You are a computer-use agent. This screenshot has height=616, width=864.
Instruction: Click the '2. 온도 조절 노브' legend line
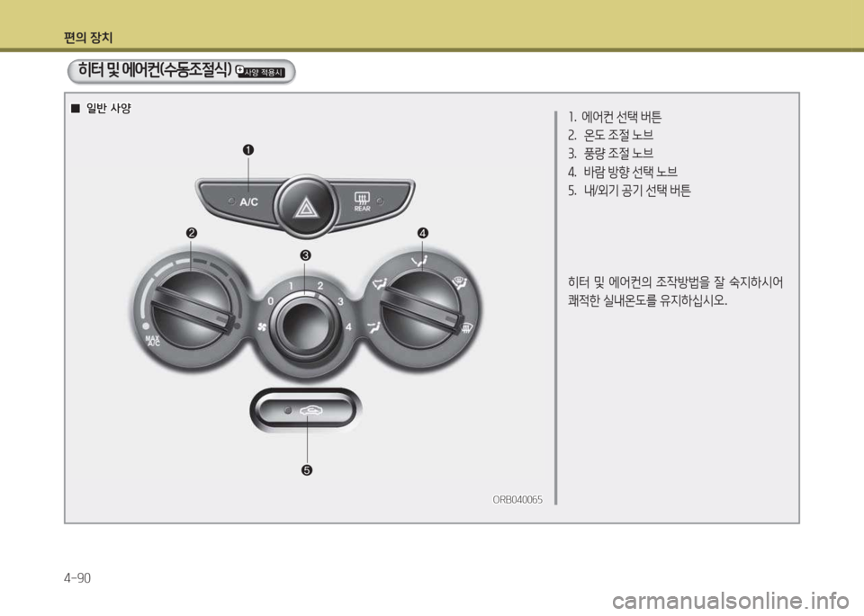(x=610, y=135)
